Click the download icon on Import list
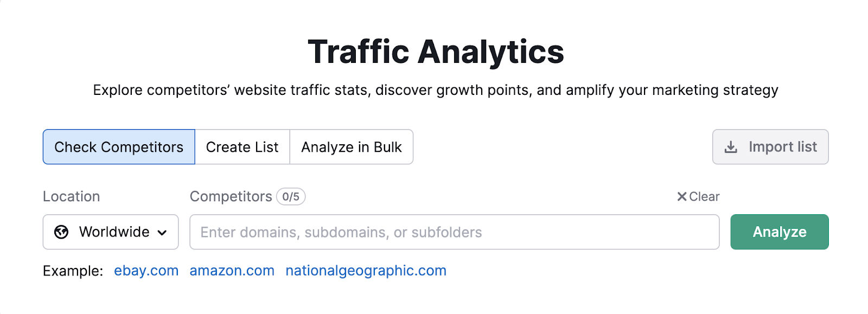Viewport: 868px width, 314px height. click(x=731, y=147)
